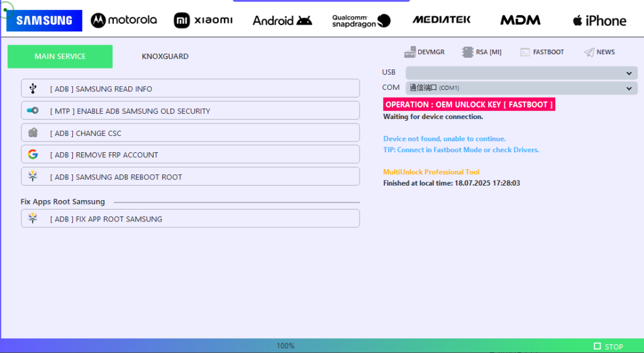Click the 'Fix Apps Root Samsung' section label
This screenshot has height=353, width=644.
click(63, 202)
